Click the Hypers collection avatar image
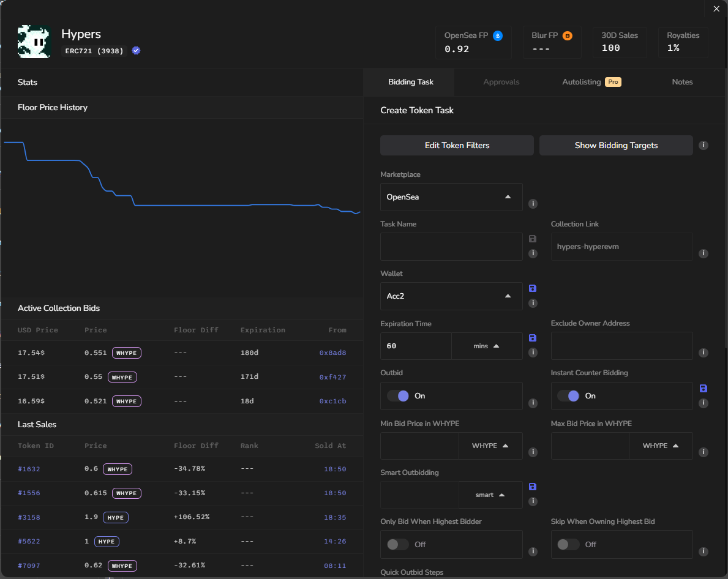The width and height of the screenshot is (728, 579). click(34, 42)
